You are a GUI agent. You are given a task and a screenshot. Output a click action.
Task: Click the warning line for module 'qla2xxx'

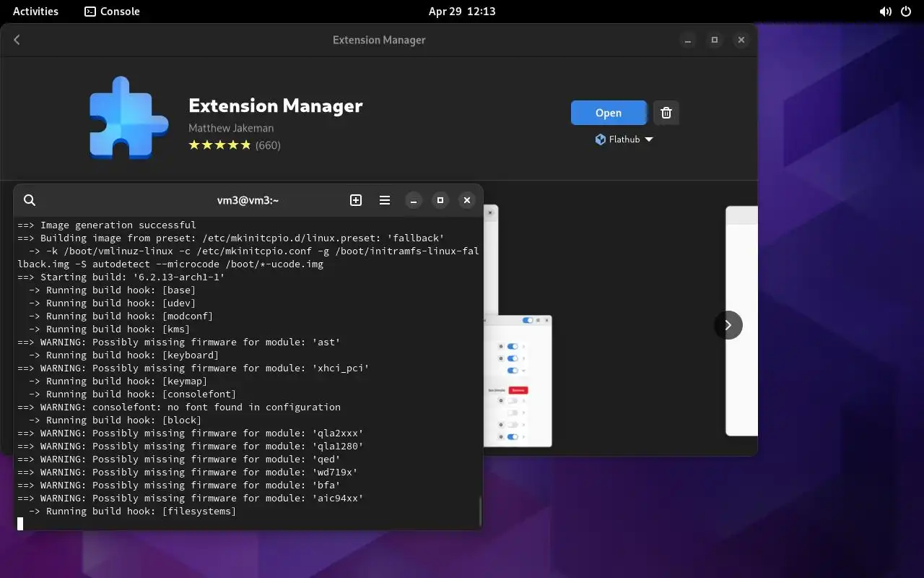pyautogui.click(x=191, y=433)
